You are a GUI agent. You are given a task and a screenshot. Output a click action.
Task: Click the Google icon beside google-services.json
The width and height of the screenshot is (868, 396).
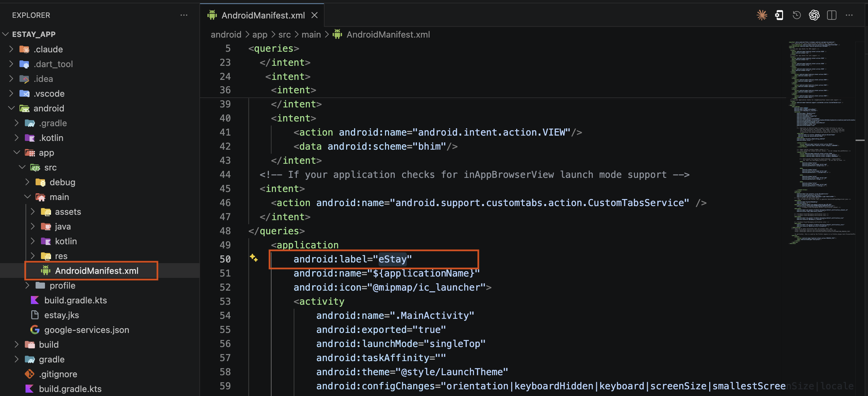pos(35,329)
